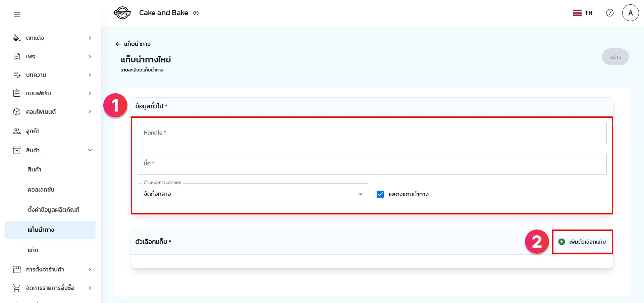The height and width of the screenshot is (303, 644).
Task: Click the Cake and Bake company logo
Action: tap(122, 13)
